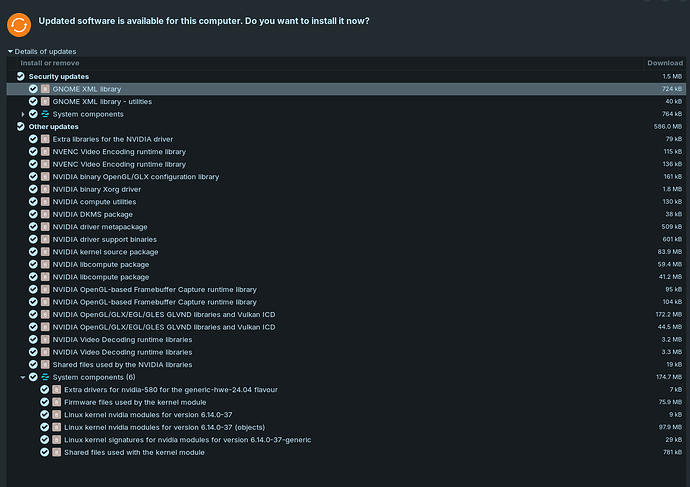The image size is (690, 487).
Task: Click the NVIDIA kernel source package icon
Action: (45, 252)
